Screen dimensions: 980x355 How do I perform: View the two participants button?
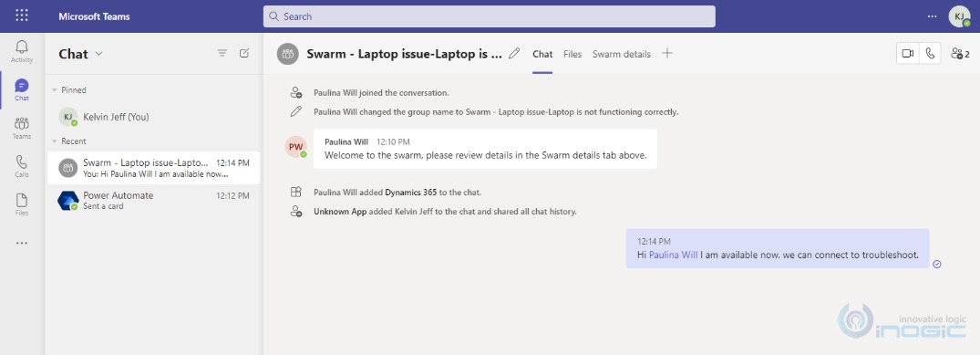coord(960,54)
